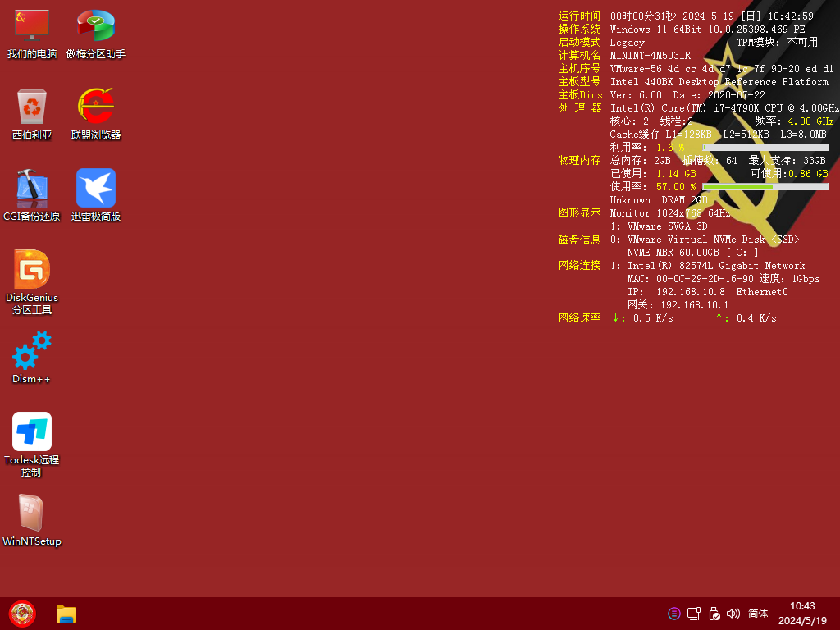Click the volume speaker tray icon
This screenshot has width=840, height=630.
click(733, 614)
